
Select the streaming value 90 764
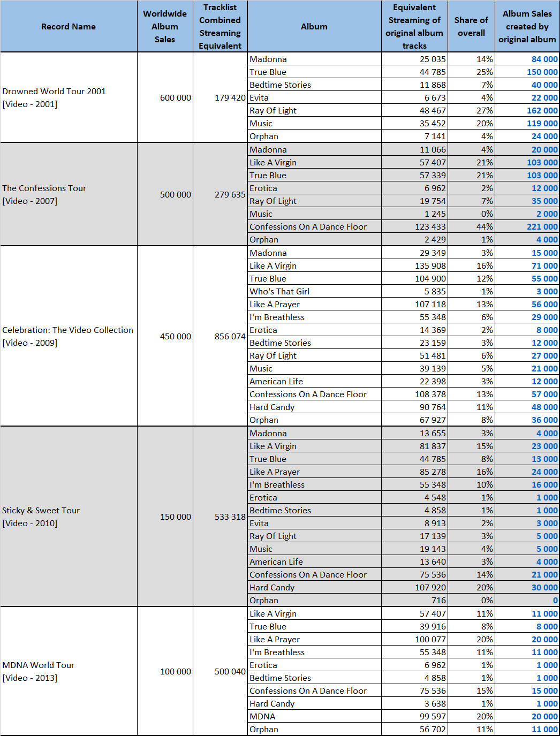click(414, 407)
